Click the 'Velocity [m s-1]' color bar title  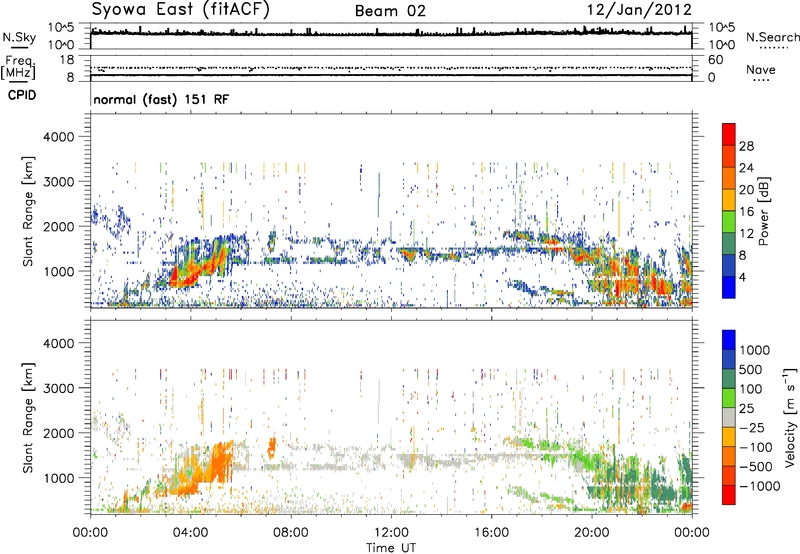tap(790, 417)
